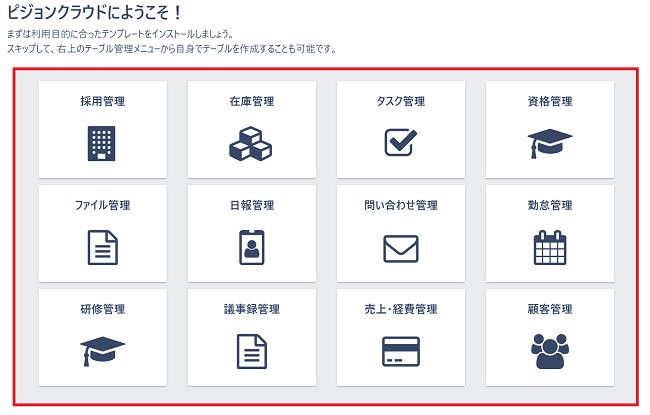Click the ID badge icon under 日報管理
This screenshot has width=650, height=415.
coord(251,247)
